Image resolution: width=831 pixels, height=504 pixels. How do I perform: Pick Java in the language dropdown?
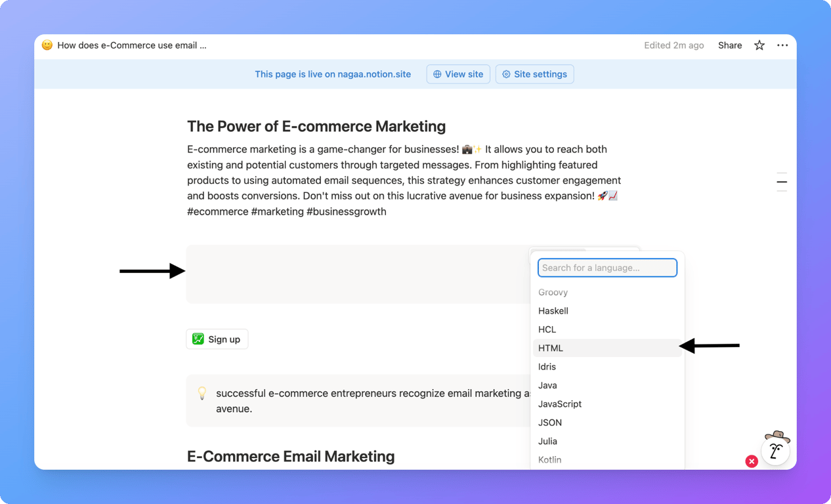point(607,385)
